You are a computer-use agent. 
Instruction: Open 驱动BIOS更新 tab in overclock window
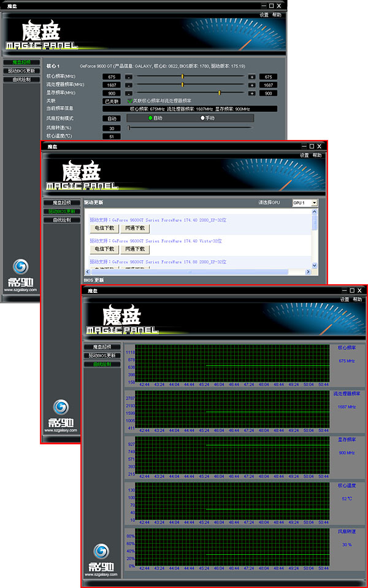(x=21, y=71)
